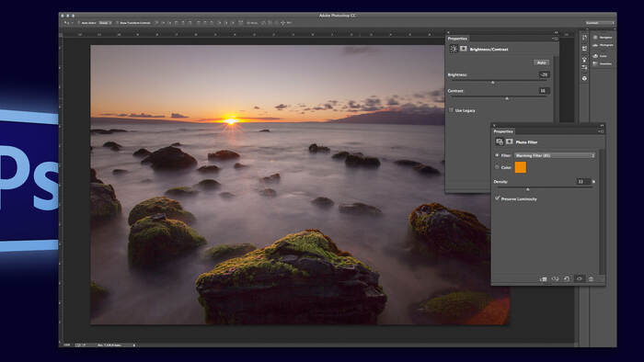Click the Adobe Photoshop CC window title
The width and height of the screenshot is (644, 362).
(338, 16)
